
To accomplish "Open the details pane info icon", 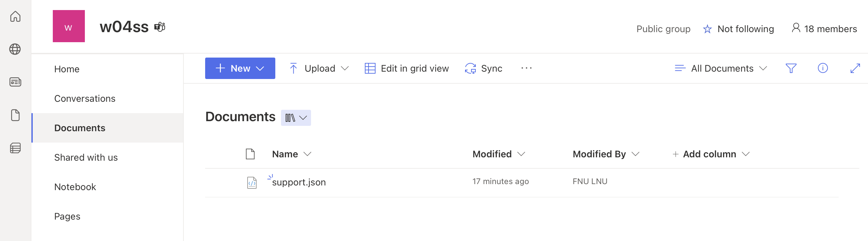I will [823, 68].
